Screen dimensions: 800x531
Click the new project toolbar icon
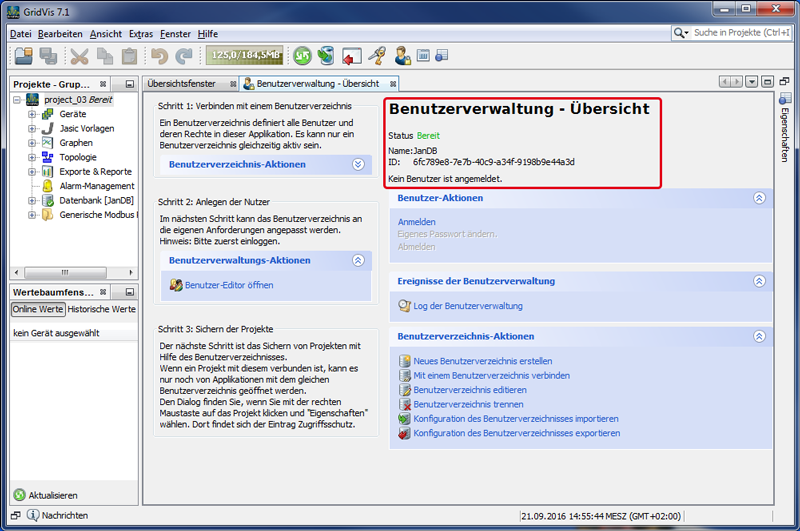pos(23,56)
